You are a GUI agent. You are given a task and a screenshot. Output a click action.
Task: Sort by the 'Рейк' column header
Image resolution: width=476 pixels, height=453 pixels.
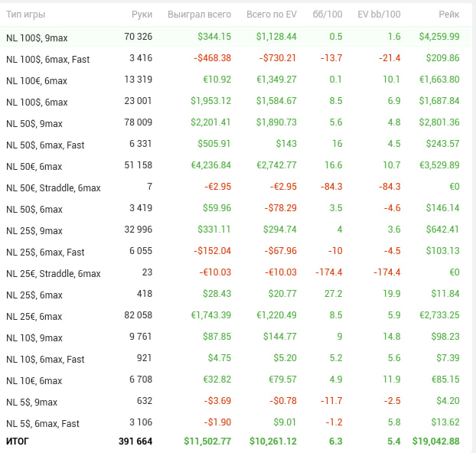[449, 15]
